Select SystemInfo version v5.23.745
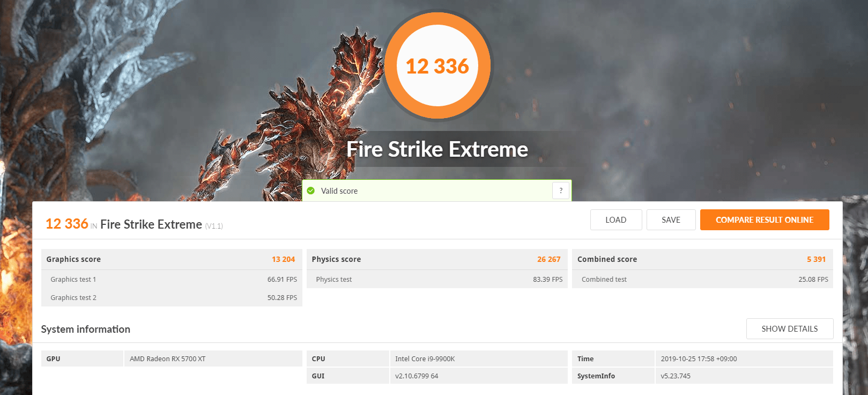 tap(676, 376)
